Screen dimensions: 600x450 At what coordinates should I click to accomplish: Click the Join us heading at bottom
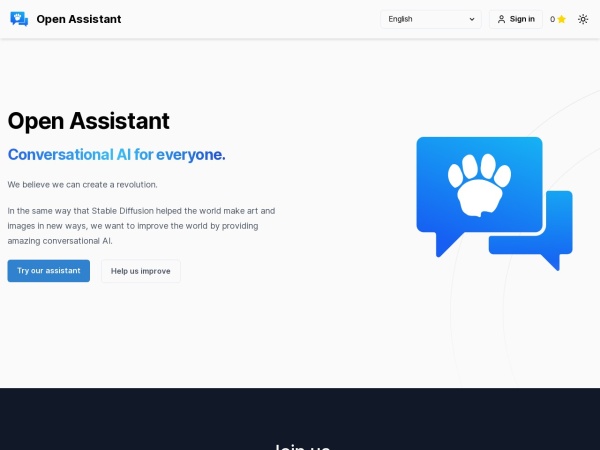(300, 446)
